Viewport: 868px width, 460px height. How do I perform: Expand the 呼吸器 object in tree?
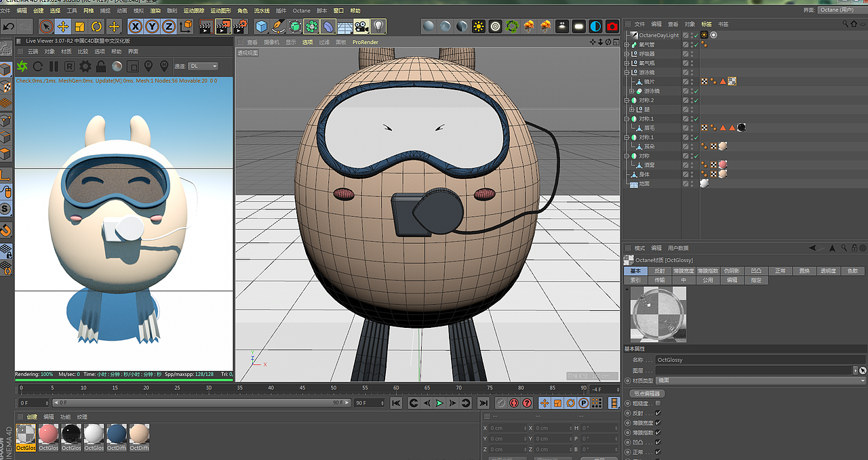(627, 54)
